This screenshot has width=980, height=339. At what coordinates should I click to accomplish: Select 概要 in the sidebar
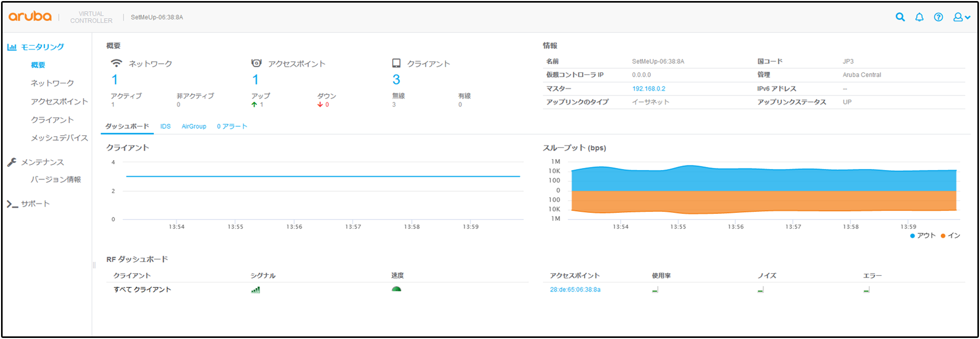coord(38,65)
